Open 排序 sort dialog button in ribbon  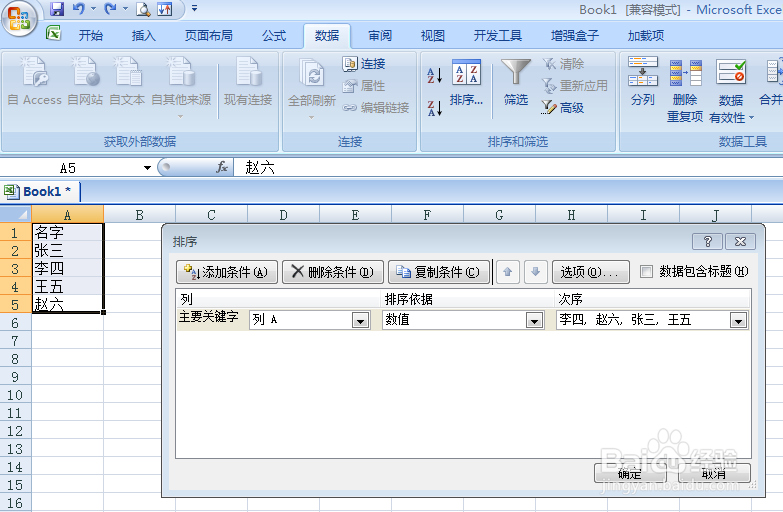pos(466,82)
